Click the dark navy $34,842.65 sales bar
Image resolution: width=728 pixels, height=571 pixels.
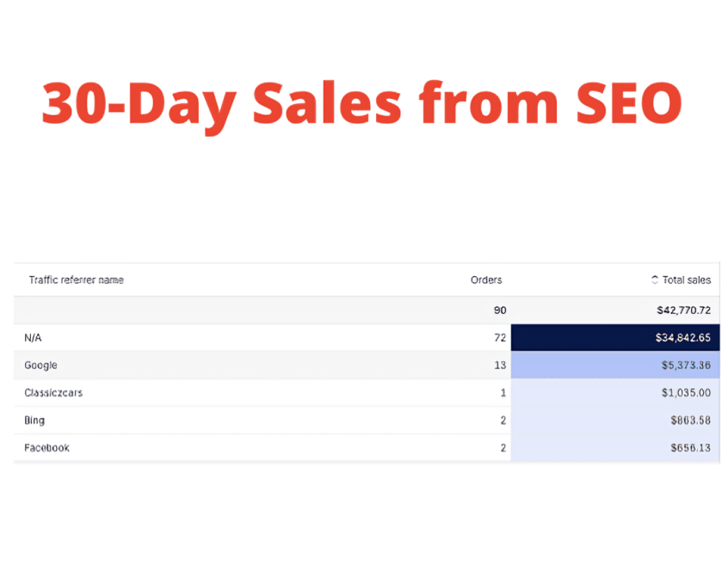614,338
